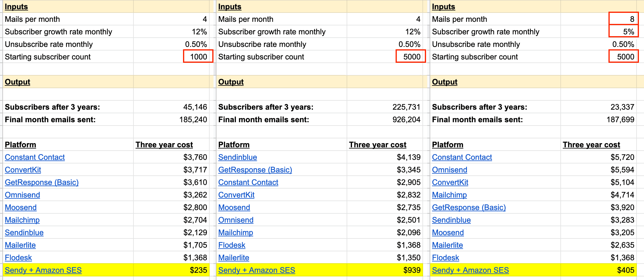The height and width of the screenshot is (280, 644).
Task: Click first table Platform column header
Action: [20, 145]
